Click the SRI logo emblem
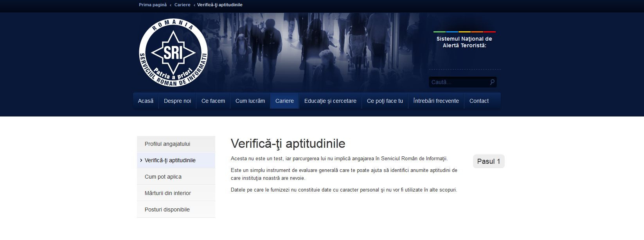Image resolution: width=644 pixels, height=240 pixels. 173,52
